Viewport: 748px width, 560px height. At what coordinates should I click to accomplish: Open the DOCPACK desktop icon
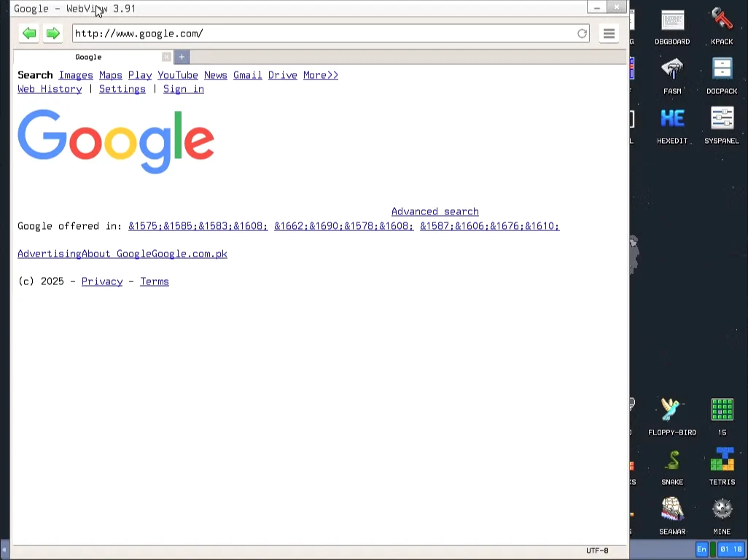722,77
